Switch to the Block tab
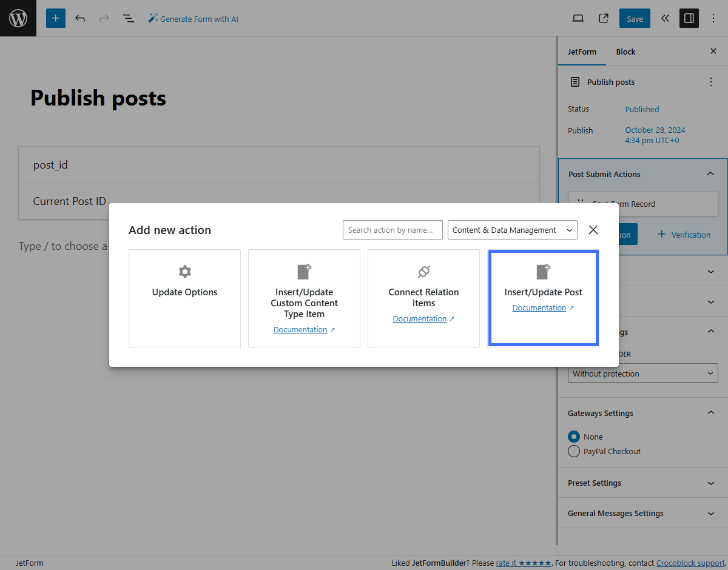 click(625, 52)
